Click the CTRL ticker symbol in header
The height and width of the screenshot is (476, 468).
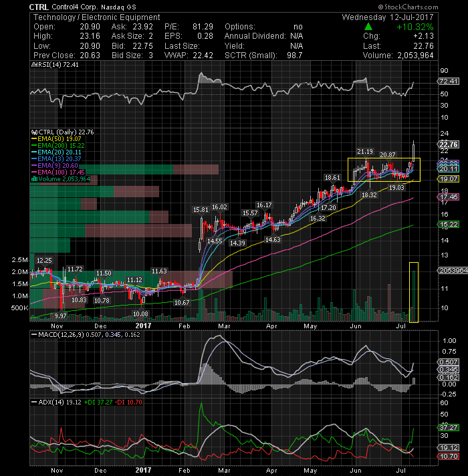point(39,7)
